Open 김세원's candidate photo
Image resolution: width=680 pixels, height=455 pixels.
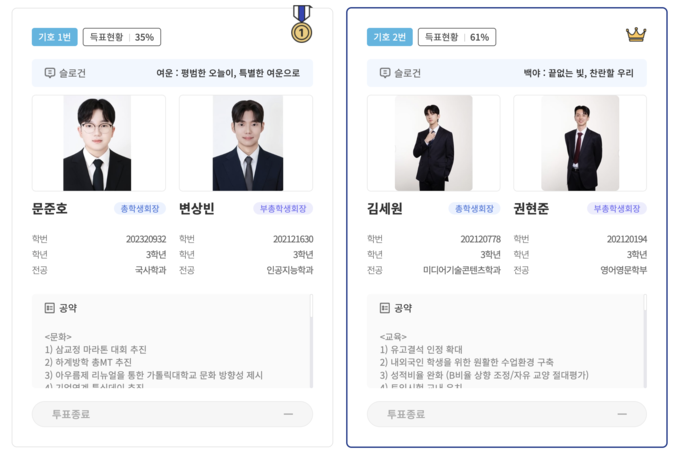[x=434, y=143]
